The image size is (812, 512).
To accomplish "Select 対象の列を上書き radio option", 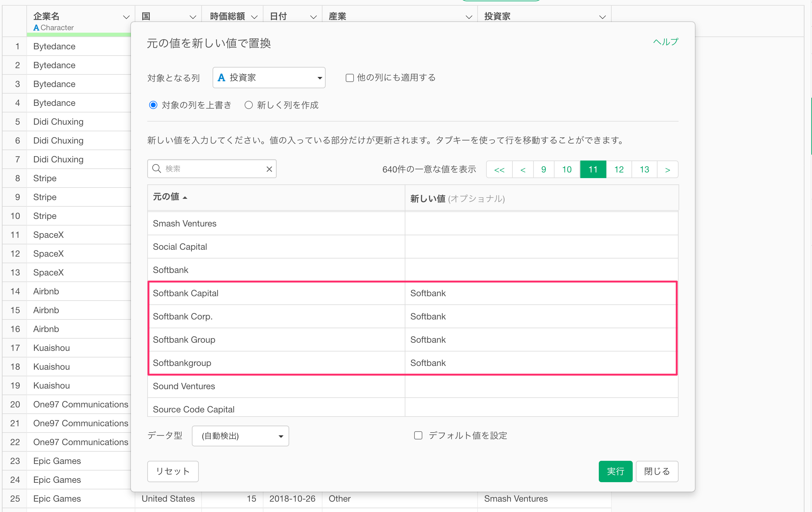I will pyautogui.click(x=153, y=105).
